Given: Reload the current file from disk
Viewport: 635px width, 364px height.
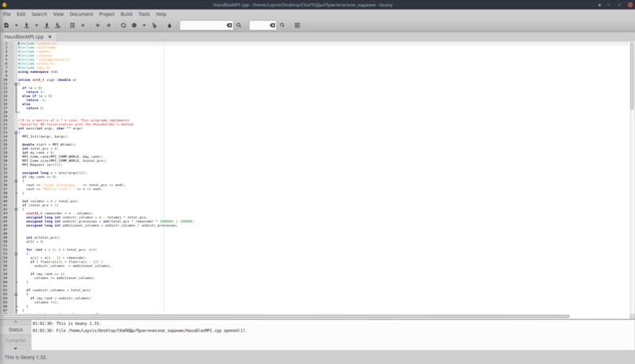Looking at the screenshot, I should (x=72, y=25).
